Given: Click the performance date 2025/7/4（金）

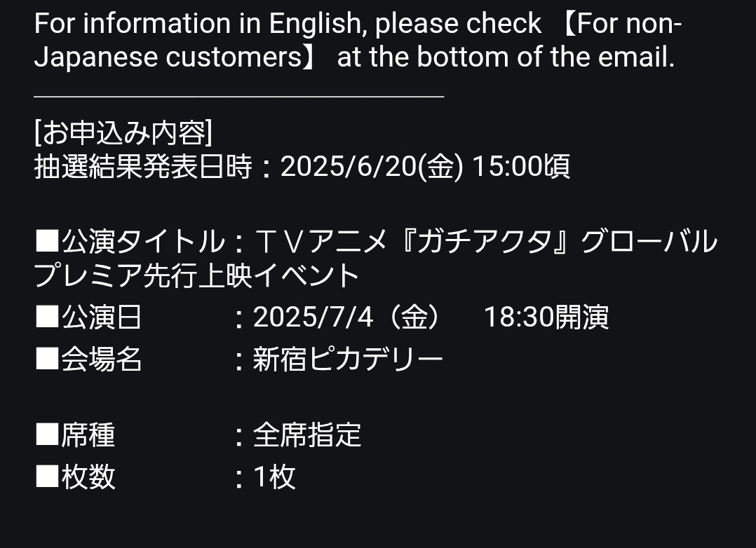Looking at the screenshot, I should point(348,317).
